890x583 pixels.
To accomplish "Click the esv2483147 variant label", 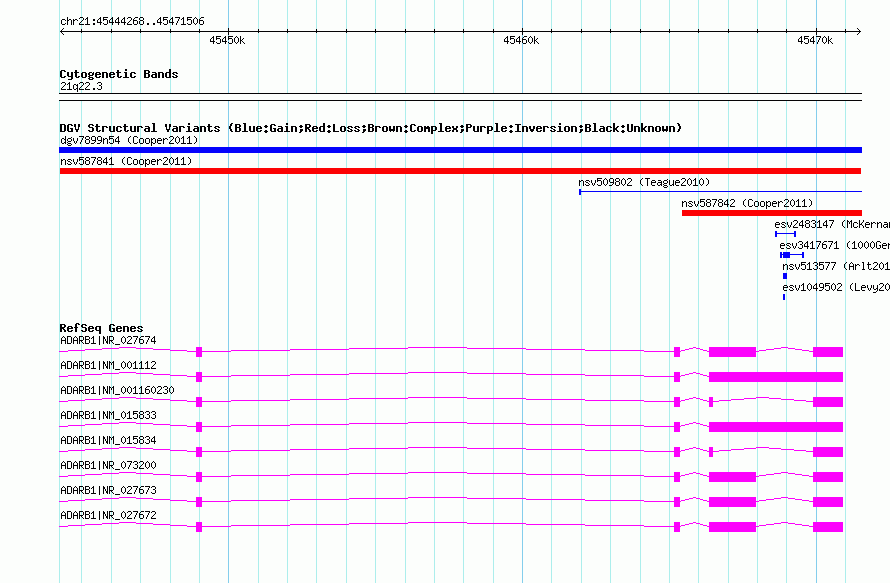I will tap(832, 224).
